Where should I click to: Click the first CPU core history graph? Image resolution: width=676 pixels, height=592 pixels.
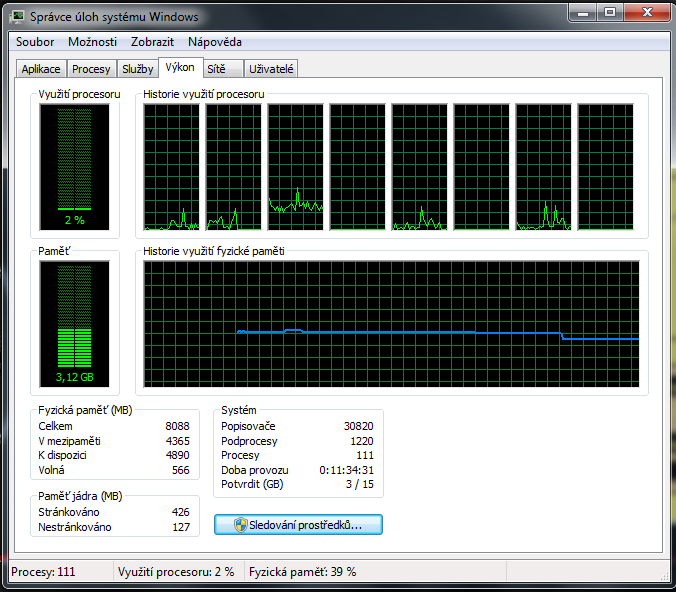171,167
